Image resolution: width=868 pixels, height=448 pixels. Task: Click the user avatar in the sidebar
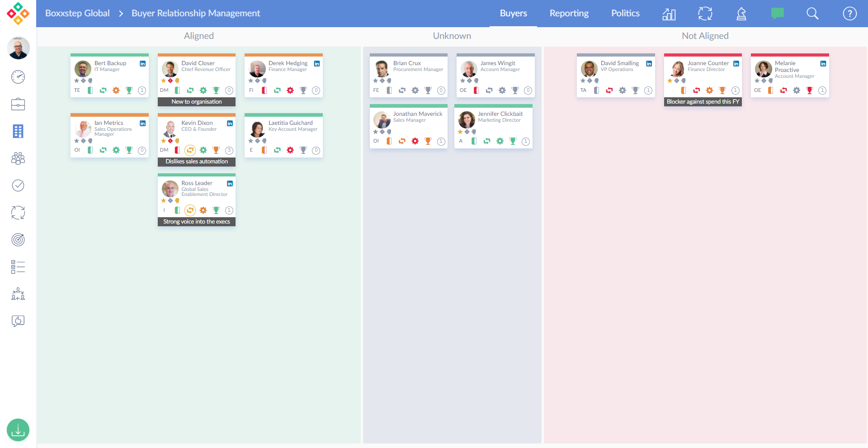coord(18,48)
